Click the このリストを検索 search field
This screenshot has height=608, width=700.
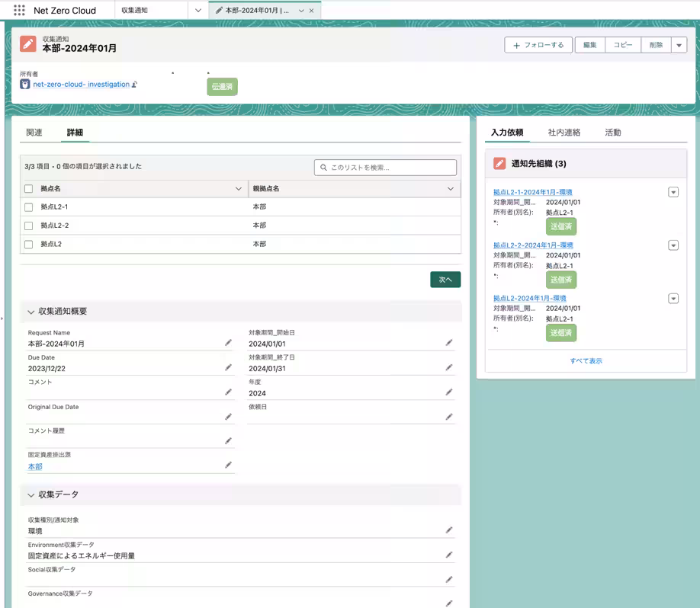[x=386, y=168]
